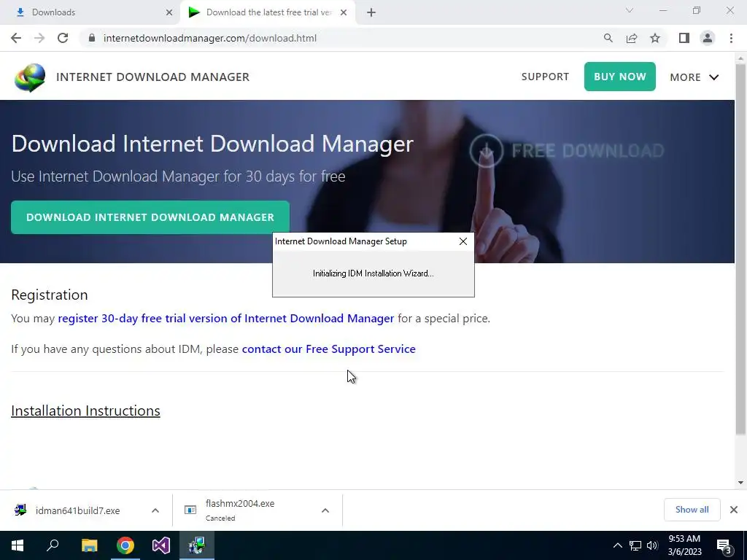Open the SUPPORT menu link
The height and width of the screenshot is (560, 747).
[x=545, y=77]
